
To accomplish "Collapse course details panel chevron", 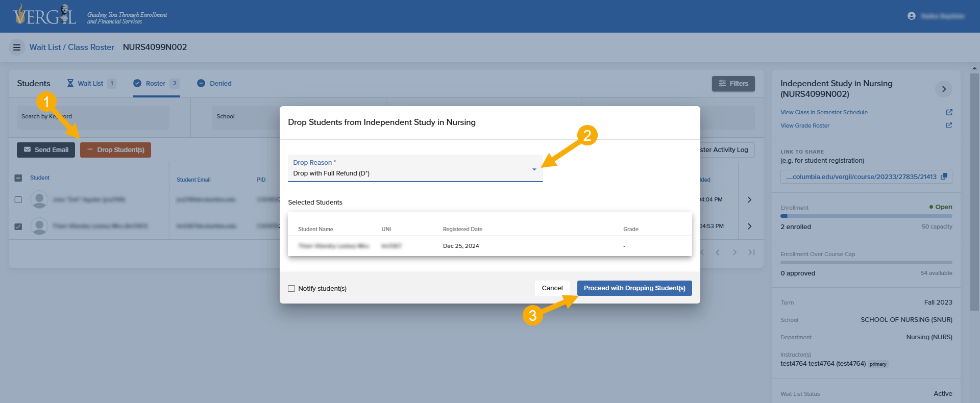I will point(944,89).
